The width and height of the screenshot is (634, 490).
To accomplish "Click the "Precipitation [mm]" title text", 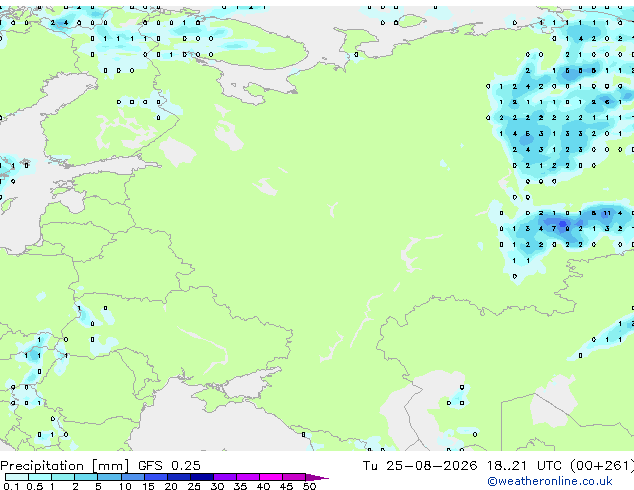I will [65, 466].
